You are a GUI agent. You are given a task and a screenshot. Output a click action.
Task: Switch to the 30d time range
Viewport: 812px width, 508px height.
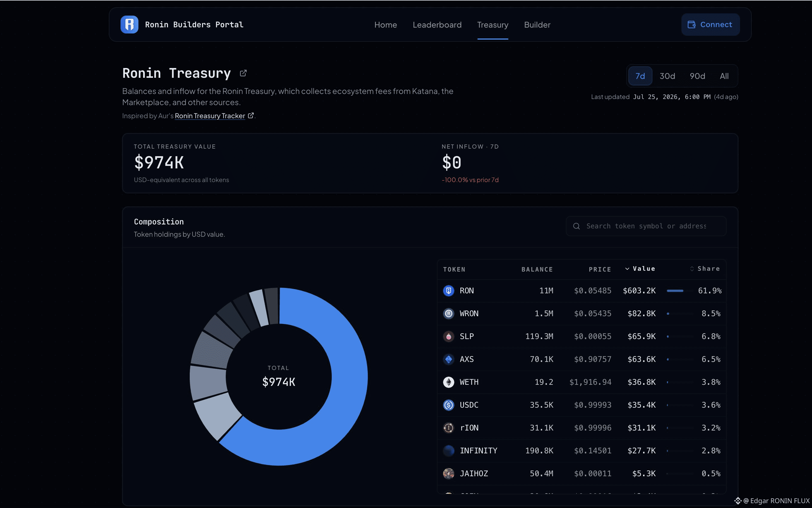click(x=667, y=76)
